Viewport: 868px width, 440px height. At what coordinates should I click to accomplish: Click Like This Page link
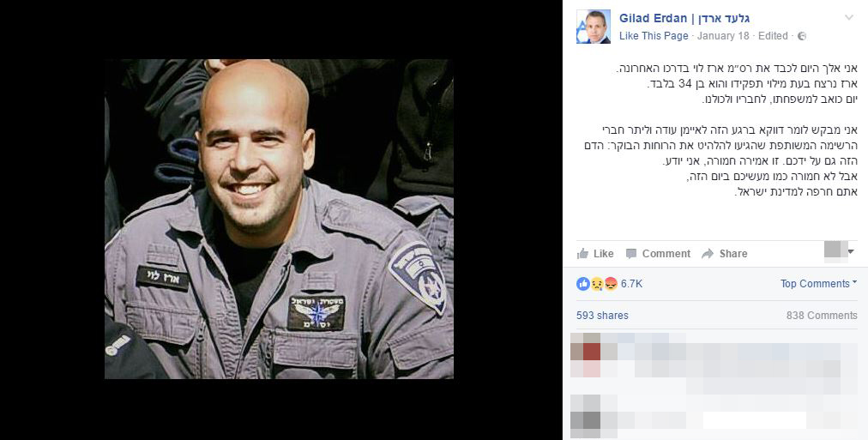[x=654, y=36]
